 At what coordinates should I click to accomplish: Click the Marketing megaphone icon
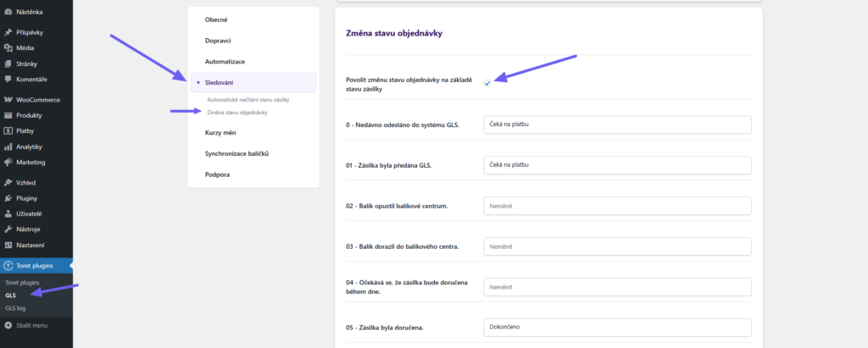coord(8,163)
